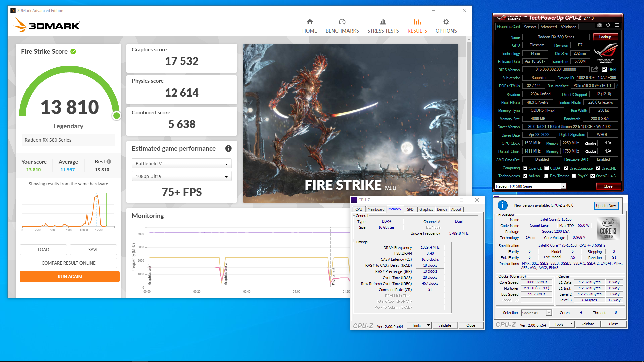
Task: Open the Graphics tab in CPU-Z
Action: (426, 209)
